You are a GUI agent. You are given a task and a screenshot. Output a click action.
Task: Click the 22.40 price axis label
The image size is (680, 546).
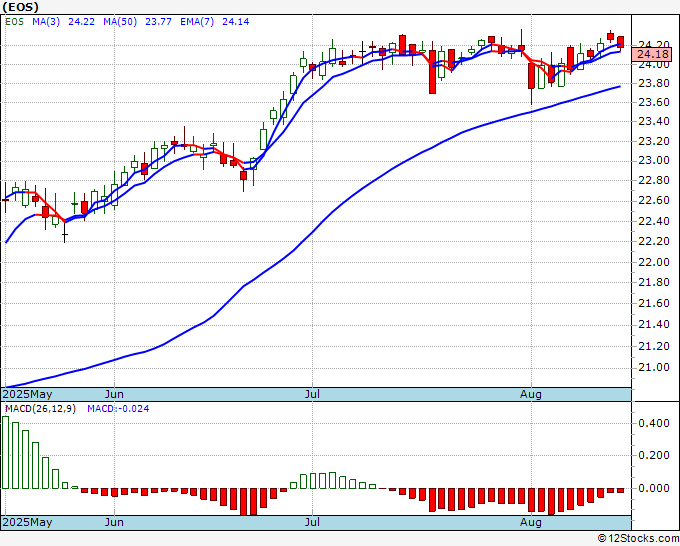coord(654,221)
